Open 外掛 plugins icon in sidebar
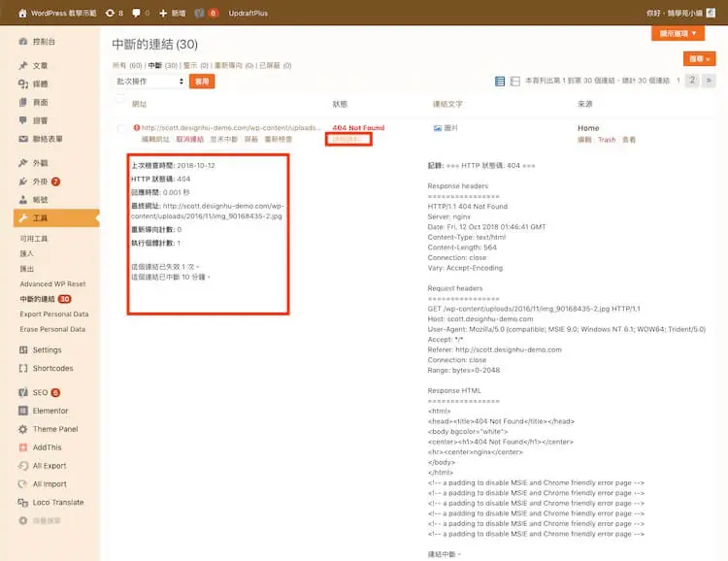The height and width of the screenshot is (561, 728). (x=22, y=181)
